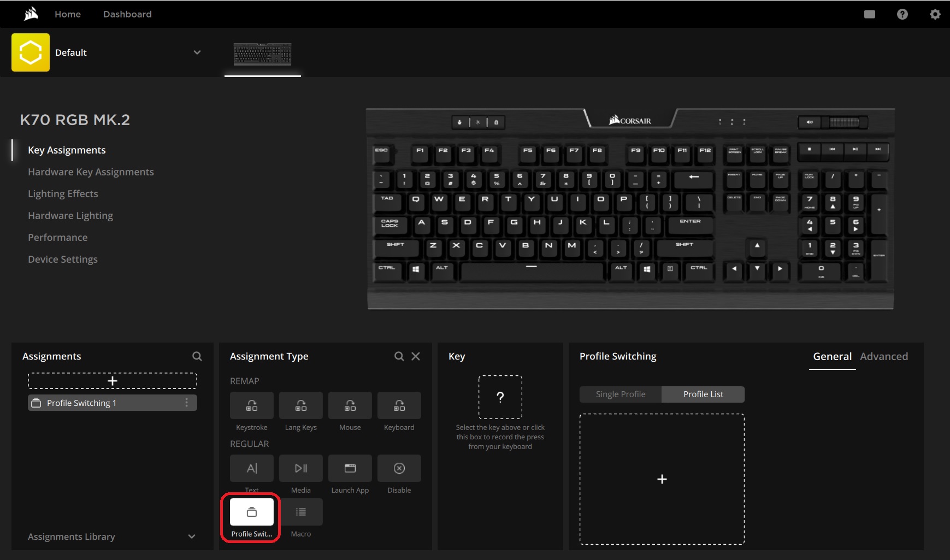Viewport: 950px width, 560px height.
Task: Open the search in Assignments panel
Action: tap(197, 356)
